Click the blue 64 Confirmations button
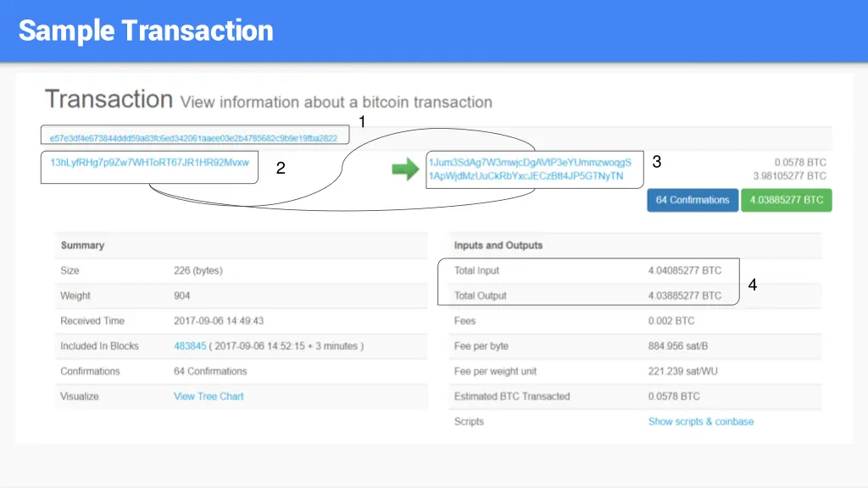This screenshot has height=488, width=868. pos(693,200)
